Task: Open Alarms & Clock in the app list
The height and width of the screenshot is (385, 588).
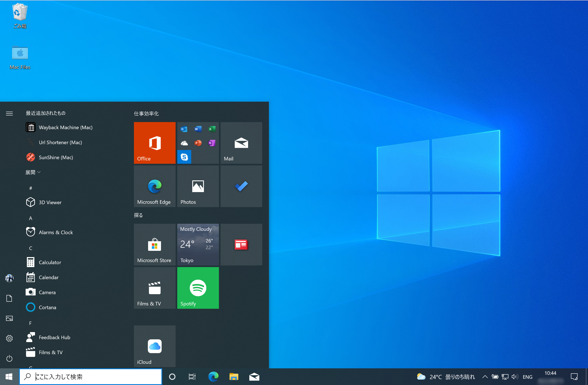Action: click(x=56, y=232)
